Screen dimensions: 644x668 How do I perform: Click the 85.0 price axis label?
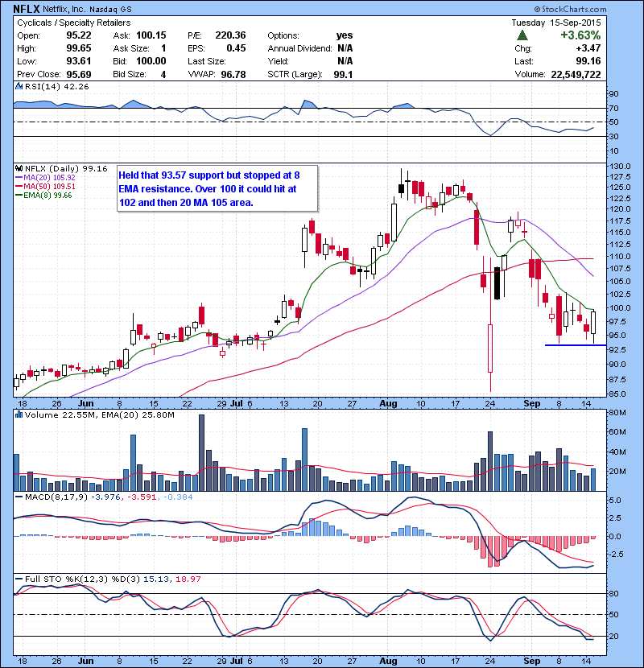(x=617, y=394)
